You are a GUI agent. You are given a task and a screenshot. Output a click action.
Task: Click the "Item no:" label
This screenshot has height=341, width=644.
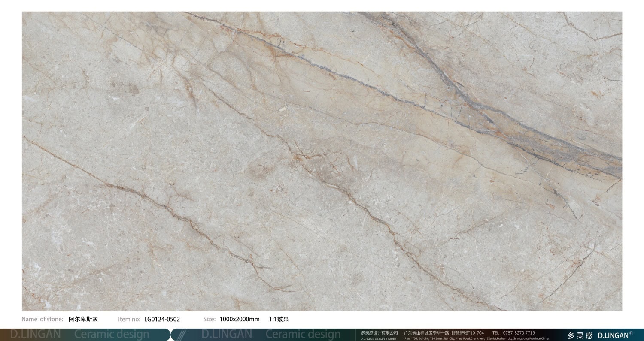coord(129,319)
